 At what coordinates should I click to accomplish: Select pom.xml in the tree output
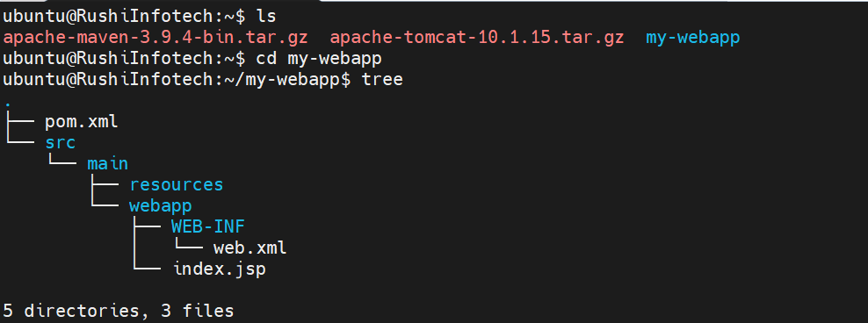[82, 122]
